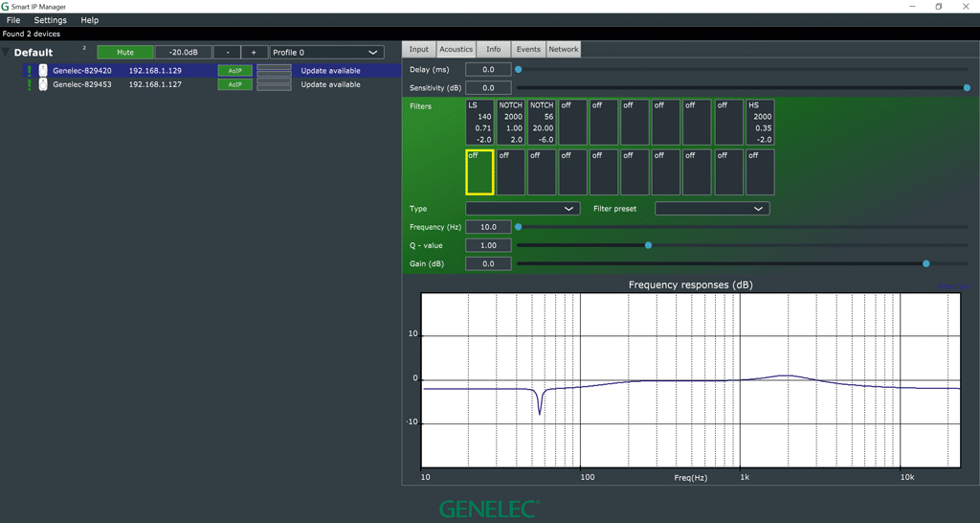
Task: Open the Help menu
Action: click(x=89, y=20)
